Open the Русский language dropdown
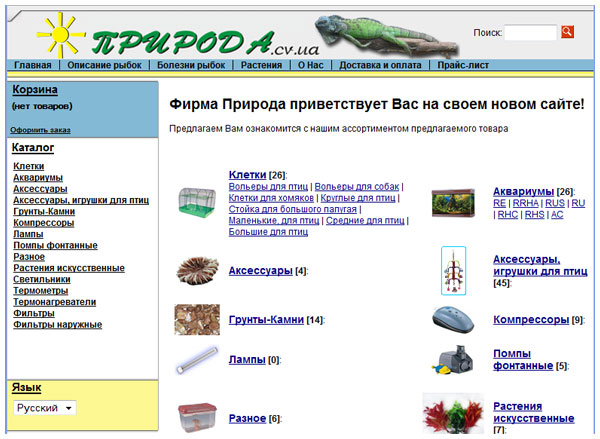The width and height of the screenshot is (600, 439). pos(45,408)
